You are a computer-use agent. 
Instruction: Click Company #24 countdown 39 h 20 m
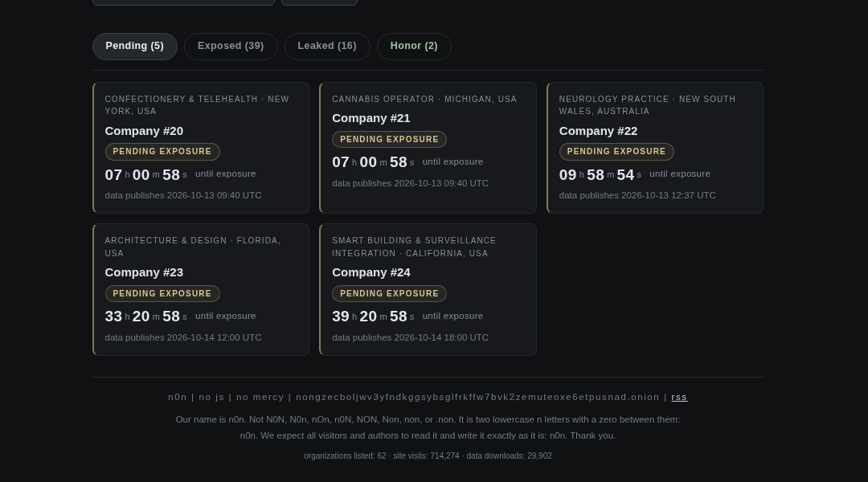click(x=373, y=317)
